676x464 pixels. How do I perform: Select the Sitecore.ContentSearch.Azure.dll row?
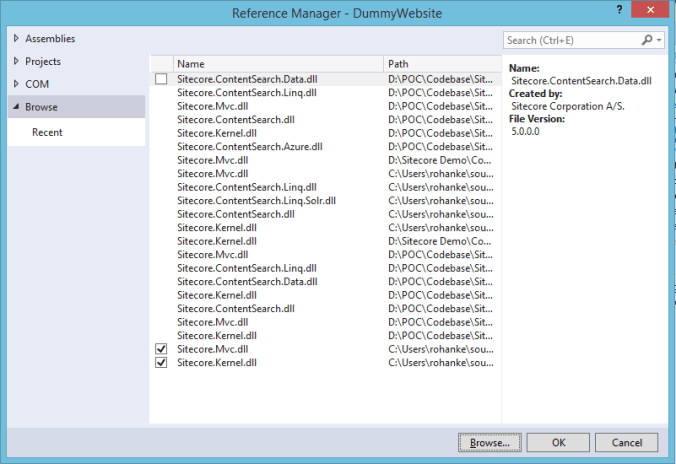point(249,146)
